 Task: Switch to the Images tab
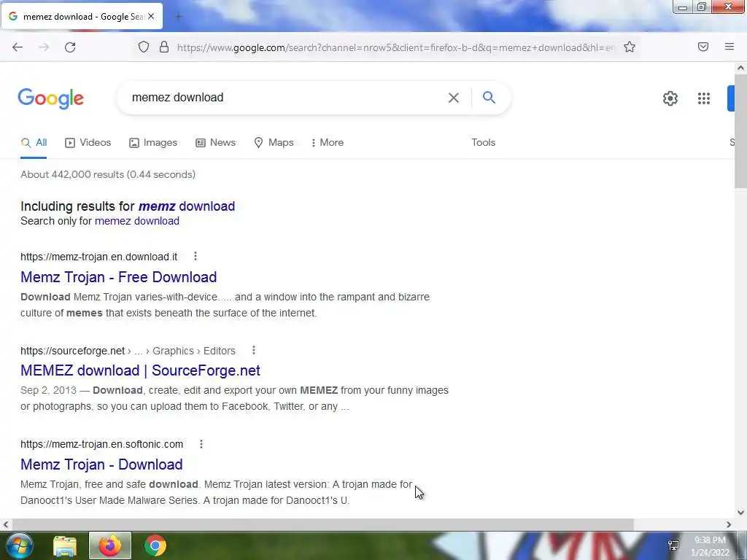[x=153, y=142]
